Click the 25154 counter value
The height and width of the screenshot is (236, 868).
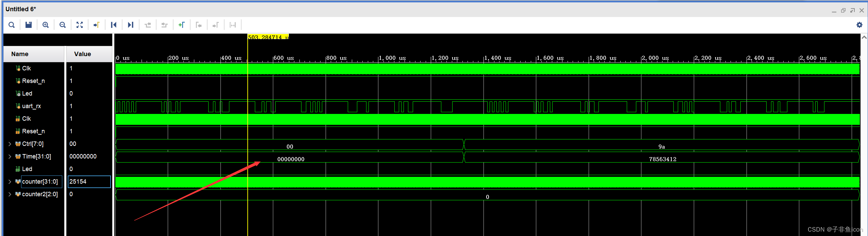(x=89, y=182)
